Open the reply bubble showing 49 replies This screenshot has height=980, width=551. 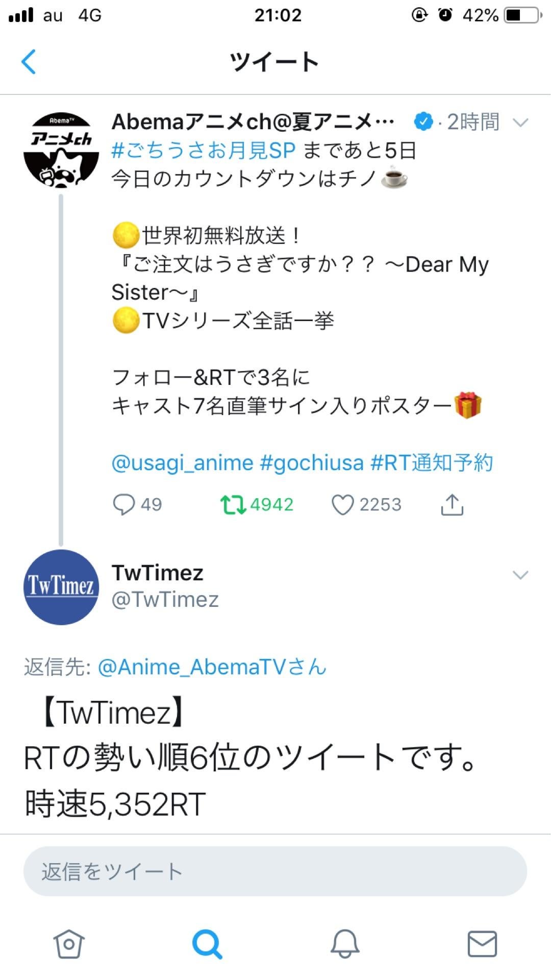[124, 505]
